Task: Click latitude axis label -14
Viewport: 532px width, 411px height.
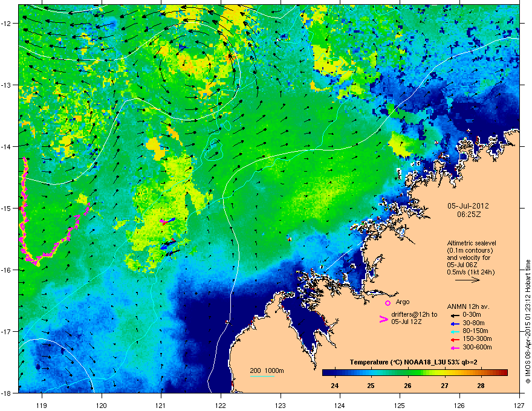Action: click(7, 147)
